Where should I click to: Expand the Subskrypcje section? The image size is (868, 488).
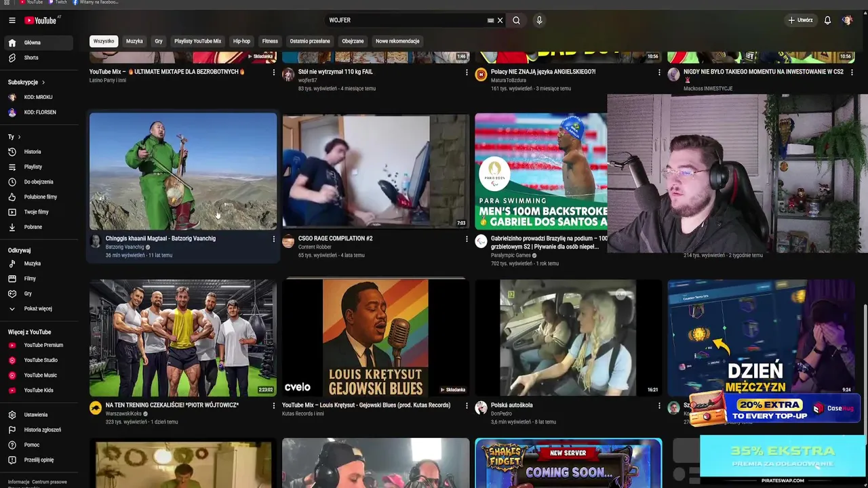27,82
